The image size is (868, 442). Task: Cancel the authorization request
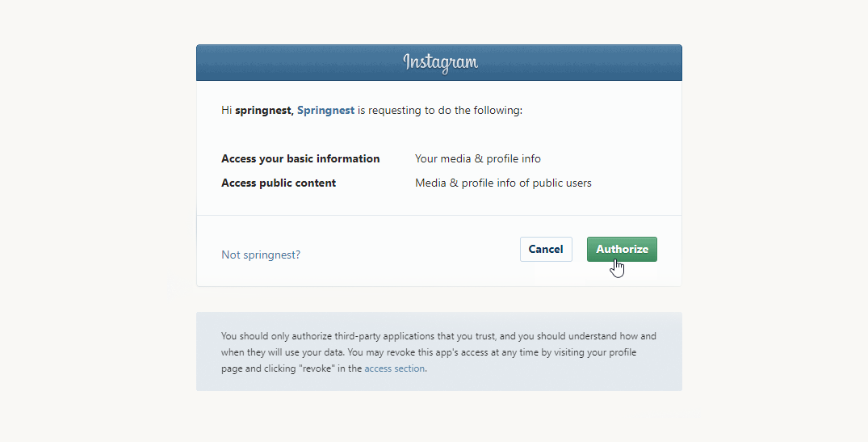point(545,249)
